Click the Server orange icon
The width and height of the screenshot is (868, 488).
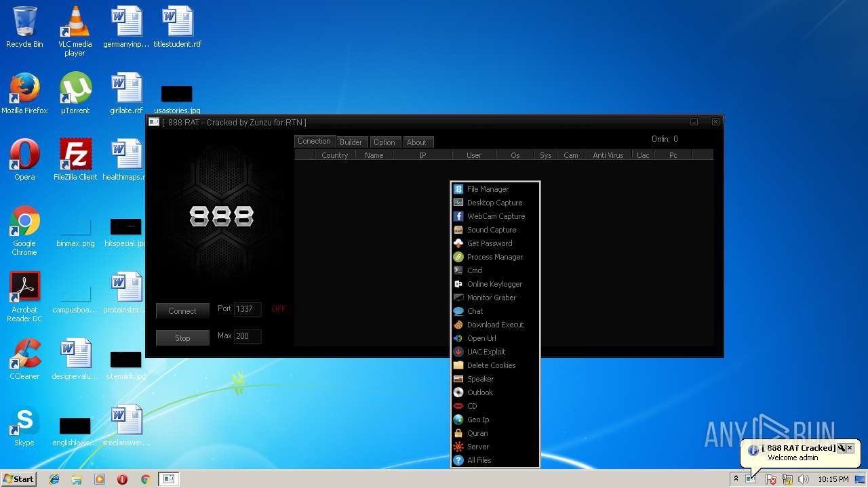click(x=458, y=447)
